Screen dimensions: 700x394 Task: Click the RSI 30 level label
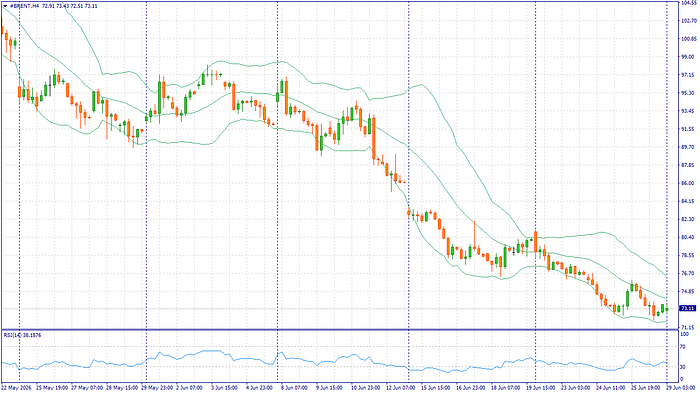683,367
